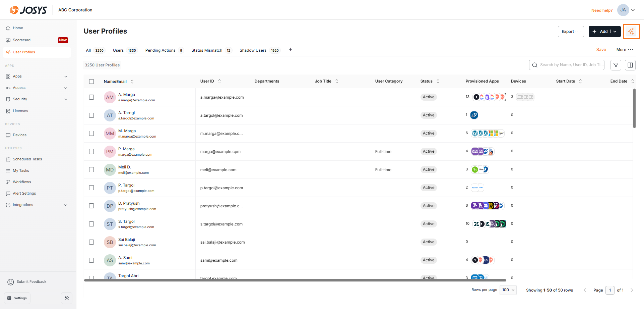Check the box for A. Marga

[91, 97]
